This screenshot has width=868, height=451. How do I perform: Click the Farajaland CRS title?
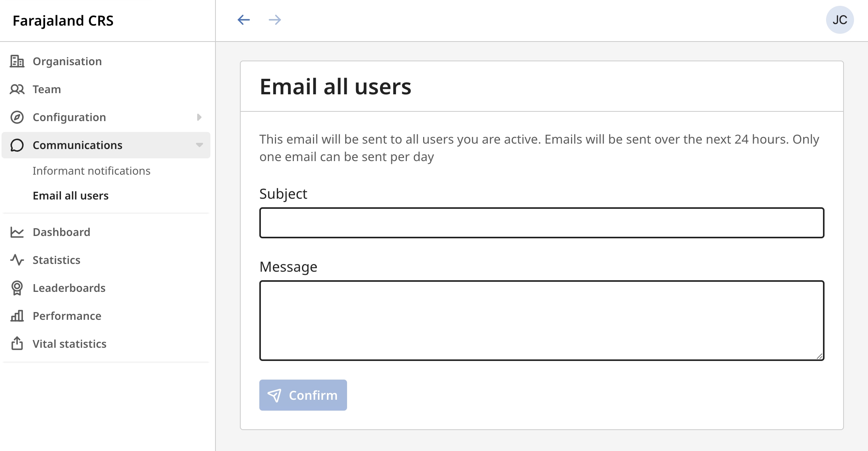click(x=63, y=21)
